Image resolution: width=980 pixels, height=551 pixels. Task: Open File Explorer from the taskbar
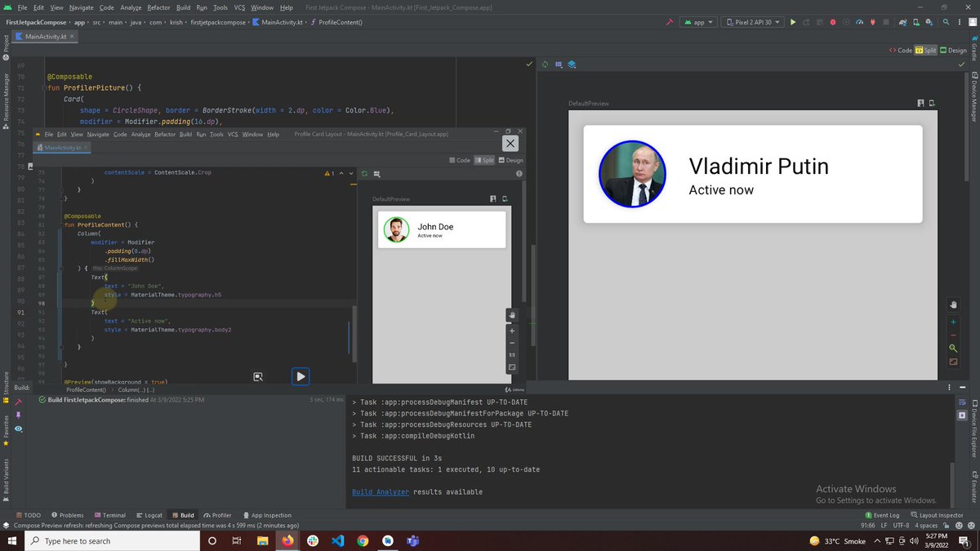[x=263, y=540]
